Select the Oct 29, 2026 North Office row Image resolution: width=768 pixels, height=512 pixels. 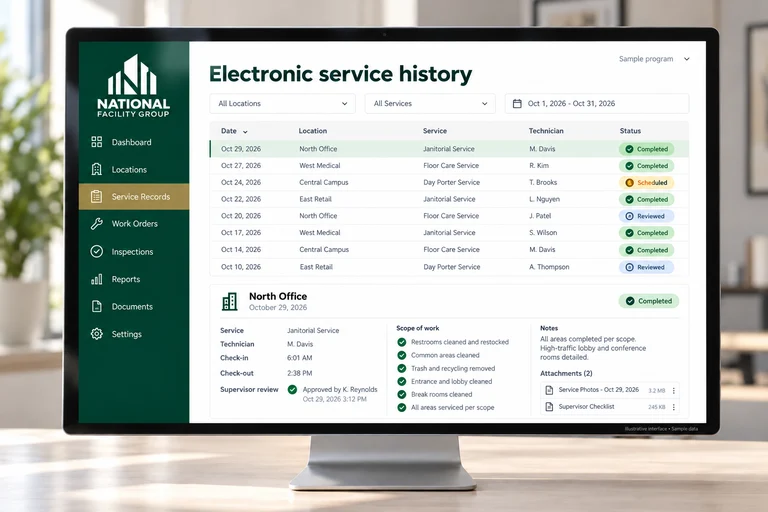pyautogui.click(x=449, y=149)
